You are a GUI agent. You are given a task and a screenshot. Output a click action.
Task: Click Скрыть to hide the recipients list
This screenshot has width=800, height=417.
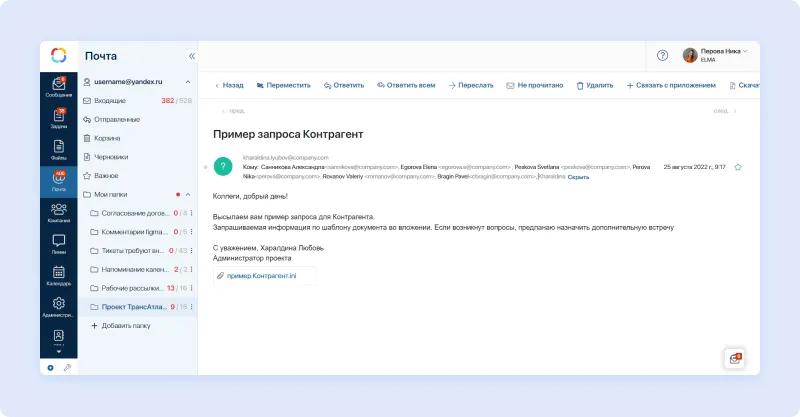pos(579,177)
